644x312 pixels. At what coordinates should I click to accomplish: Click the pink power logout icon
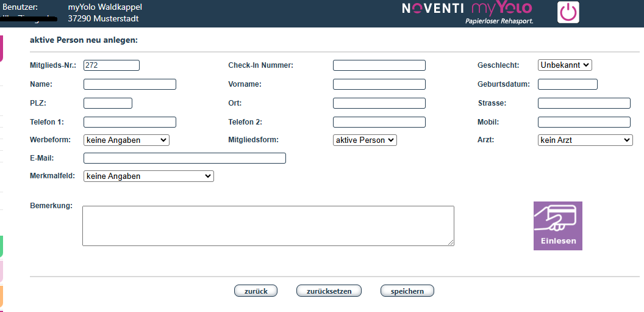pos(568,12)
